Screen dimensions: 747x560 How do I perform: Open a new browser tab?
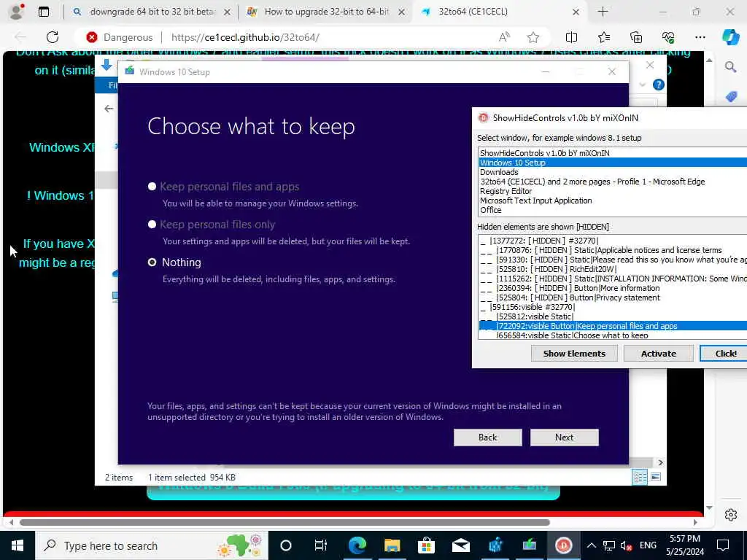coord(603,12)
